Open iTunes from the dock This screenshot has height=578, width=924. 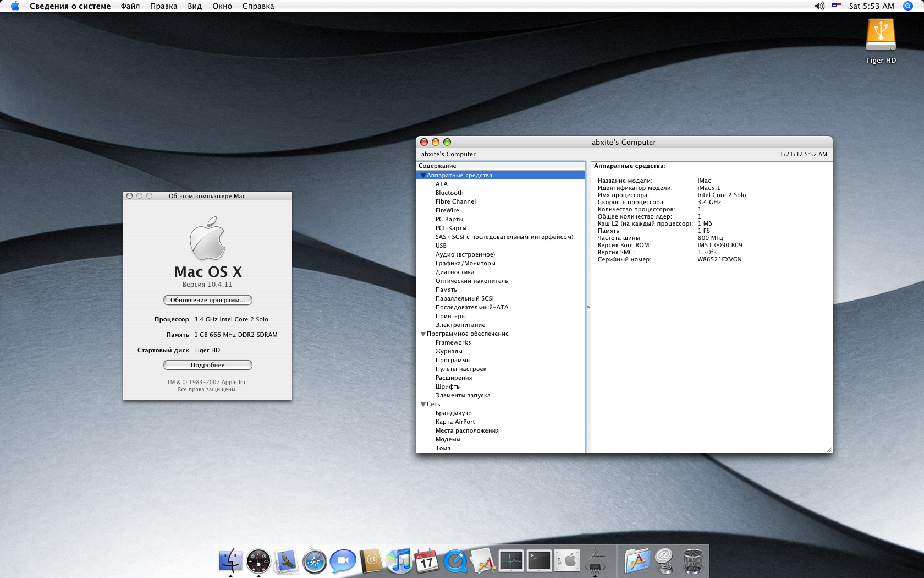coord(399,561)
